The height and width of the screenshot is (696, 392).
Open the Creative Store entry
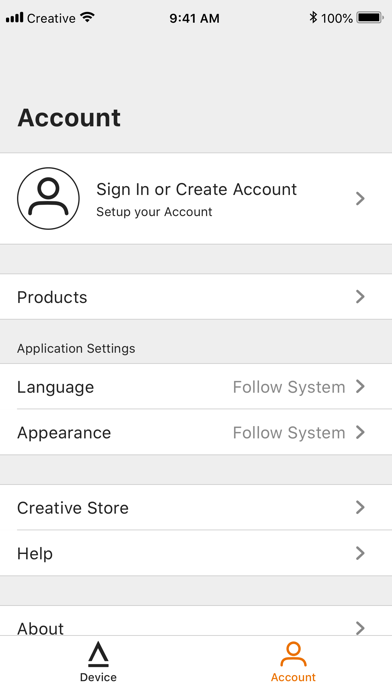(x=196, y=507)
